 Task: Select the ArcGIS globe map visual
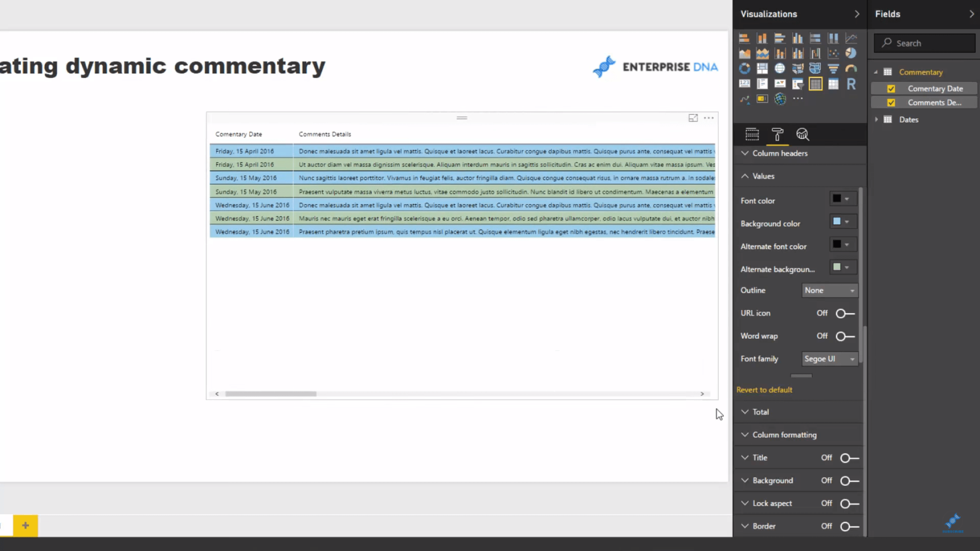coord(780,99)
